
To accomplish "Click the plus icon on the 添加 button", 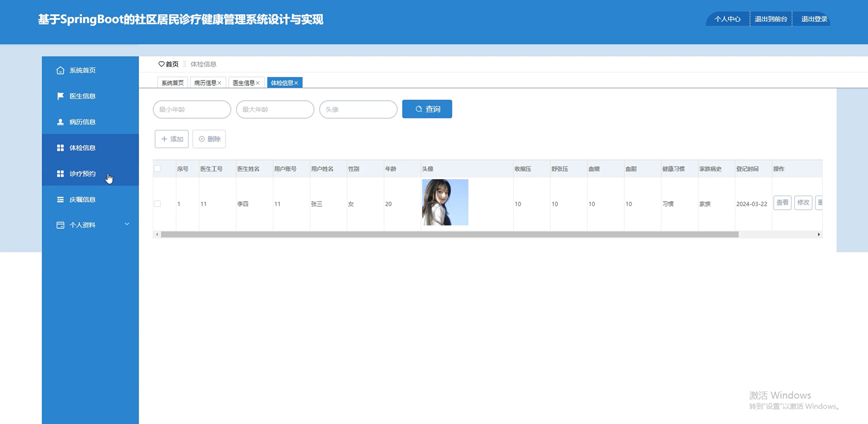I will point(164,139).
